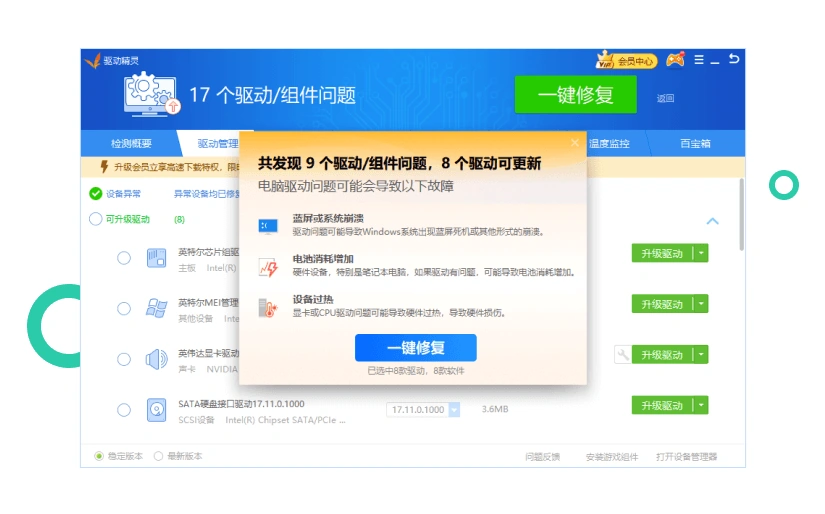
Task: Open the 17.11.0.1000 version dropdown
Action: tap(455, 410)
